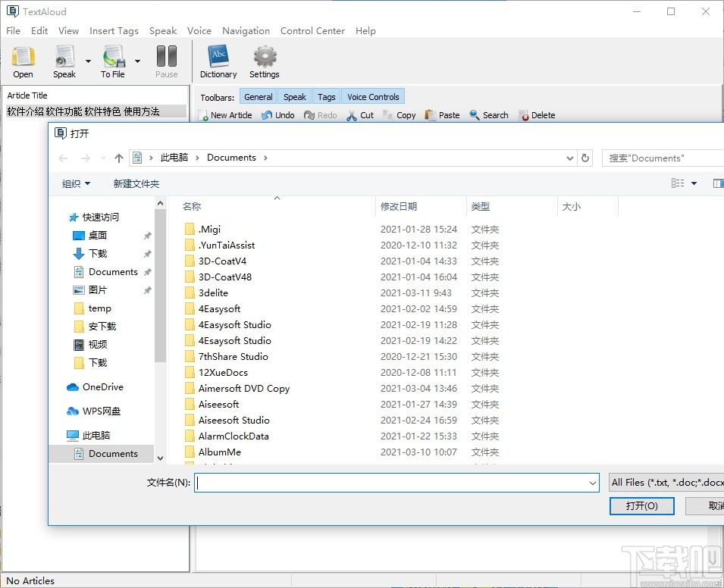Open the Voice menu
The width and height of the screenshot is (724, 588).
[x=199, y=30]
